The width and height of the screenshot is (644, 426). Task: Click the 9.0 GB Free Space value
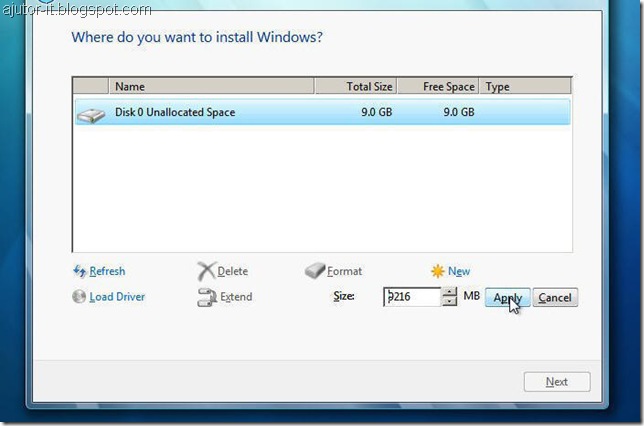(x=459, y=112)
